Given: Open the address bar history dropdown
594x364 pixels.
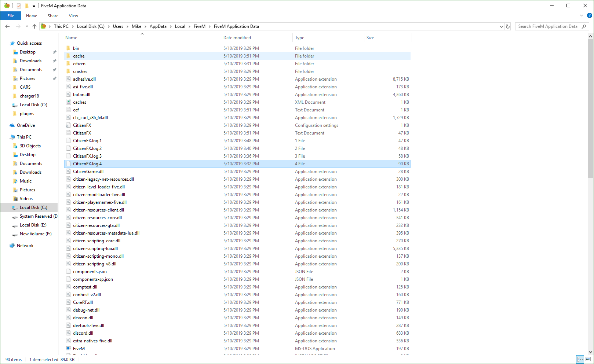Looking at the screenshot, I should 501,26.
